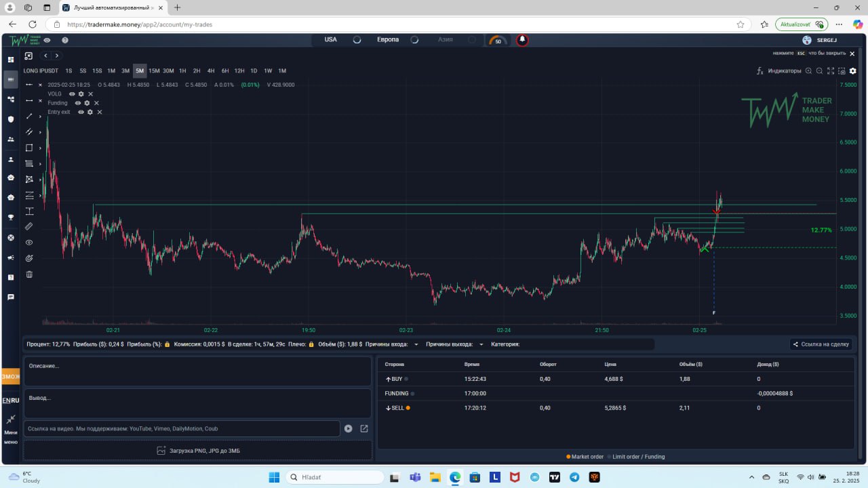Open the Индикаторы panel
868x488 pixels.
click(779, 70)
